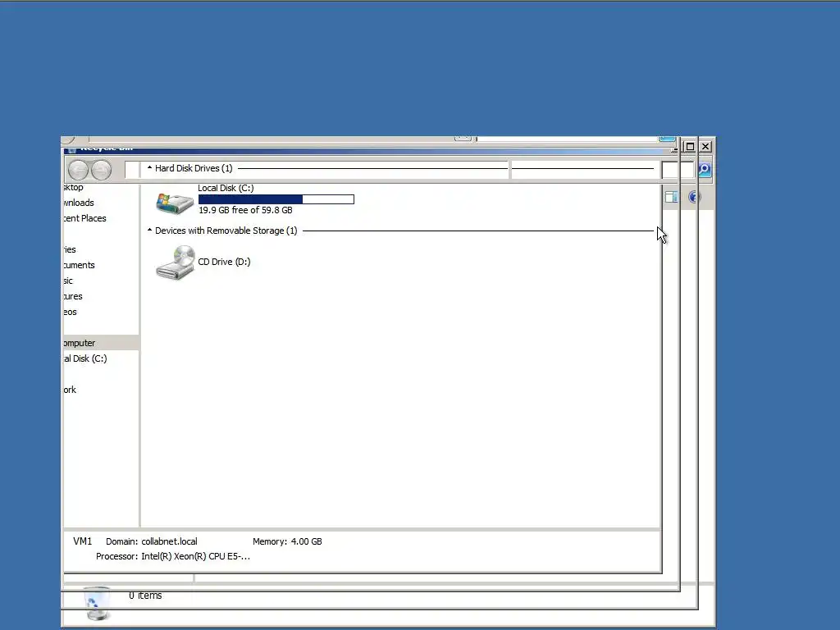This screenshot has height=630, width=840.
Task: Open Pictures library in the sidebar
Action: tap(73, 295)
